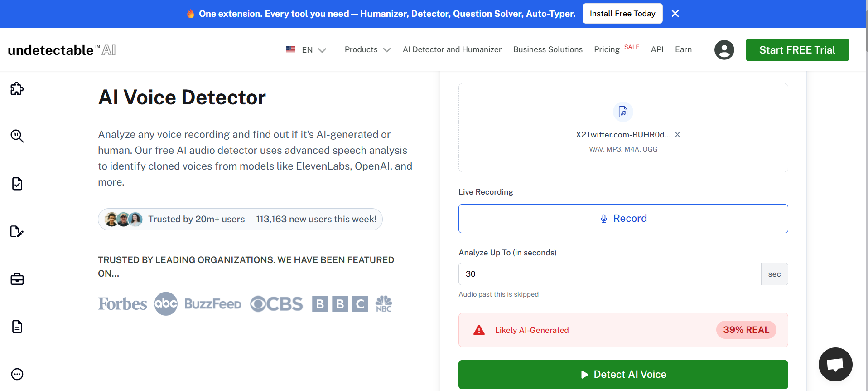868x391 pixels.
Task: Focus the Analyze Up To seconds field
Action: click(610, 274)
